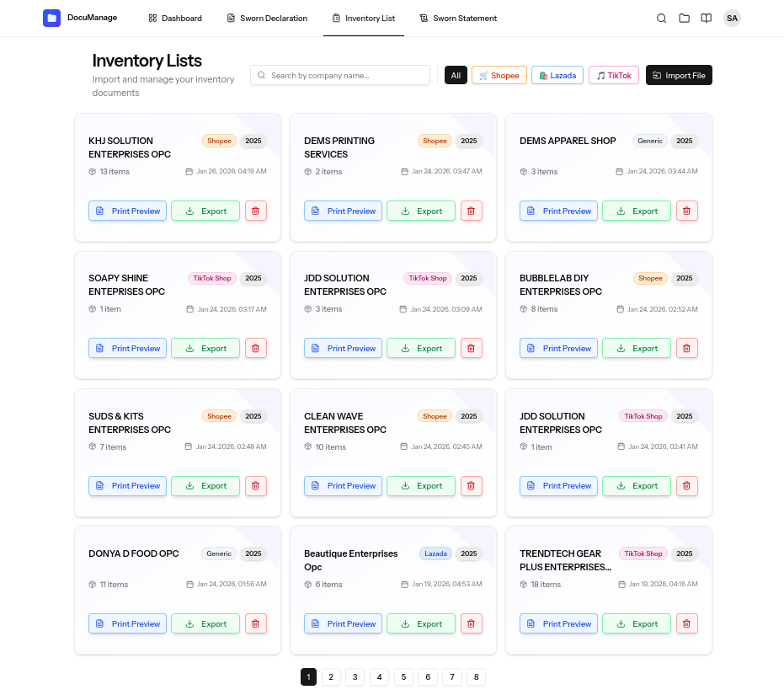Filter lists by TikTok
Screen dimensions: 784x695
pyautogui.click(x=614, y=76)
